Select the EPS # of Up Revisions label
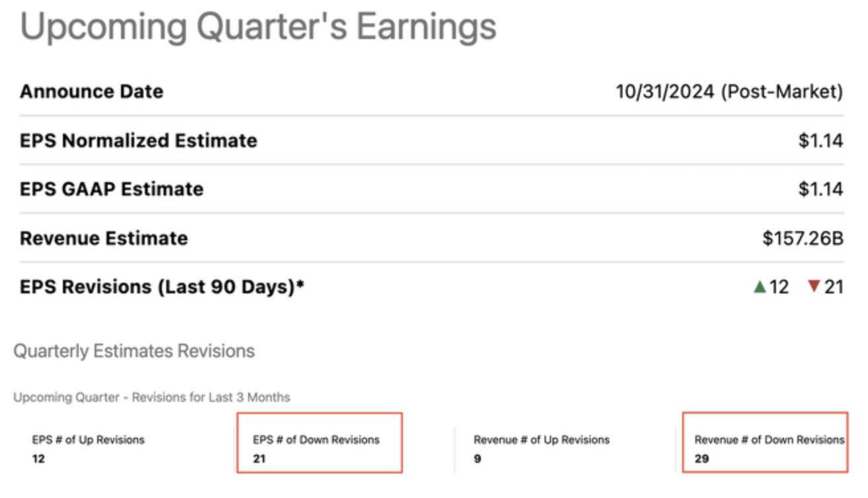868x498 pixels. point(88,440)
